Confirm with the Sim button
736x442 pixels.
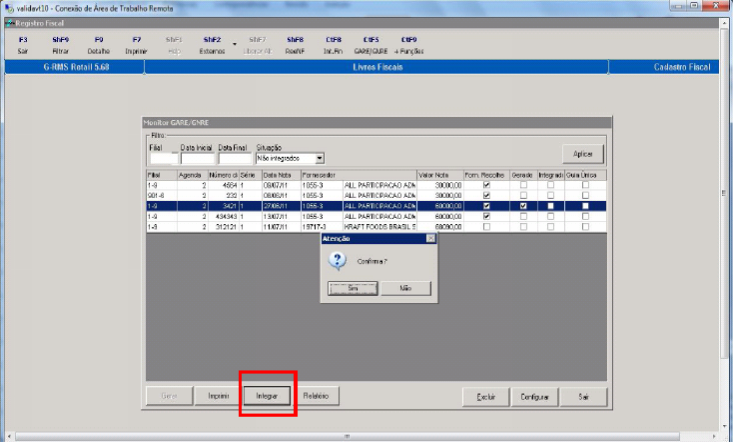(353, 288)
